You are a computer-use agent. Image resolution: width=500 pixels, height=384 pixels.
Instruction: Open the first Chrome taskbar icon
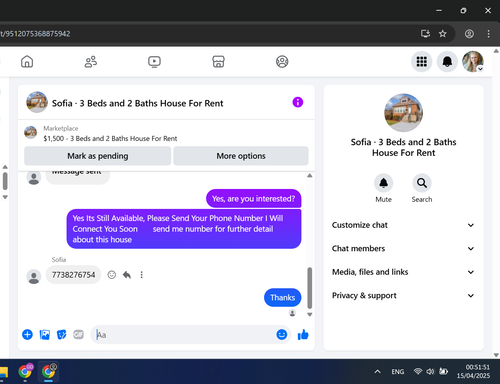(25, 371)
